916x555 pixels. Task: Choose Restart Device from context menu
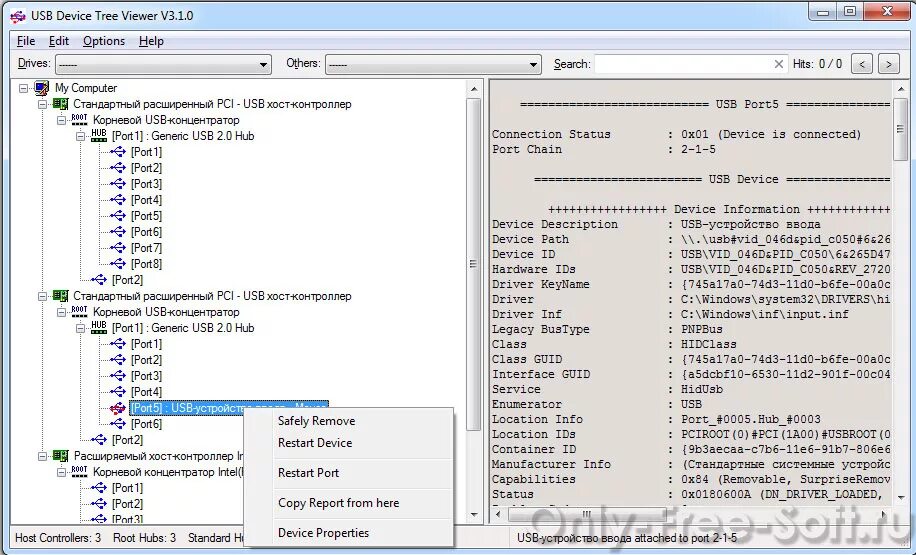(x=315, y=443)
